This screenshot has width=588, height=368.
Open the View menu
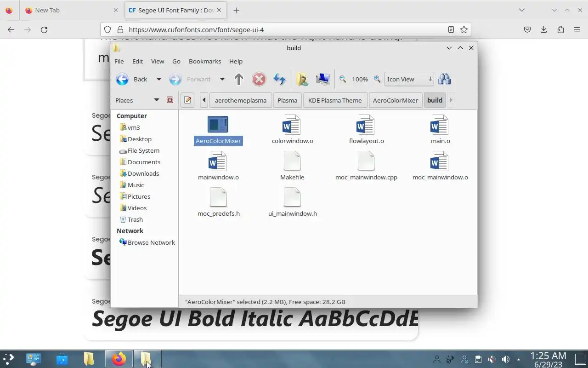point(158,61)
